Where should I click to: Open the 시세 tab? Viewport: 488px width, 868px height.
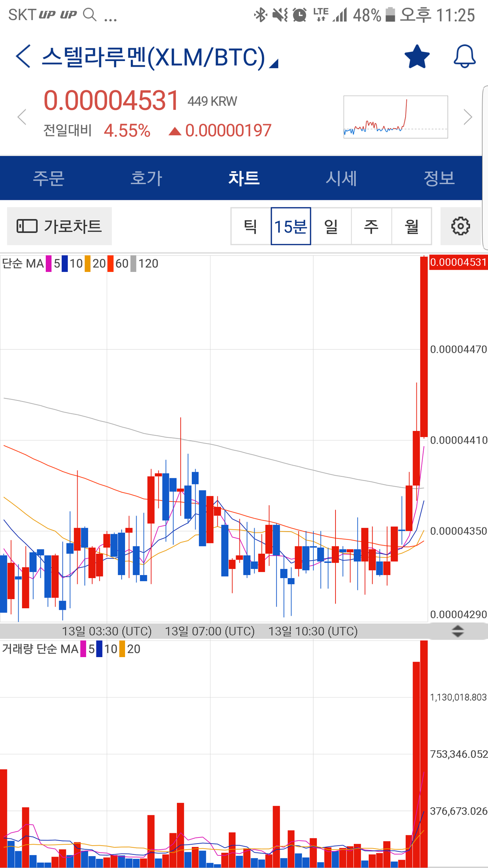pyautogui.click(x=341, y=178)
